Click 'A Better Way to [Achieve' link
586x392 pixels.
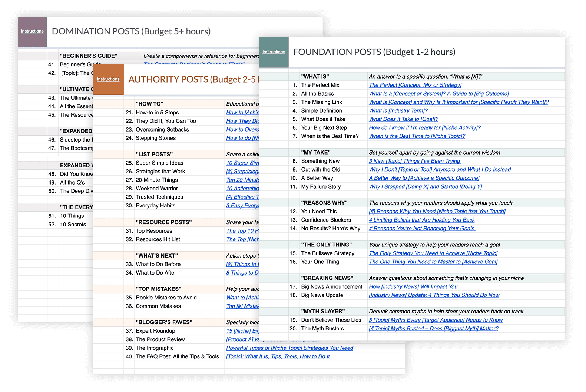pyautogui.click(x=424, y=178)
